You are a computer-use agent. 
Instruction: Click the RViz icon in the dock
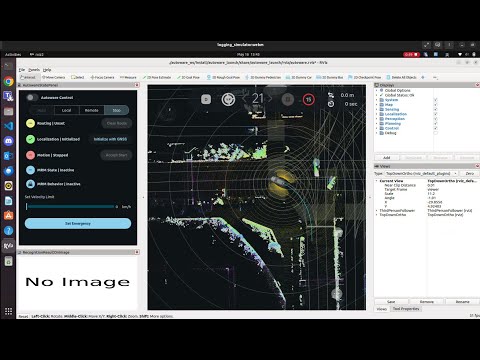[9, 246]
